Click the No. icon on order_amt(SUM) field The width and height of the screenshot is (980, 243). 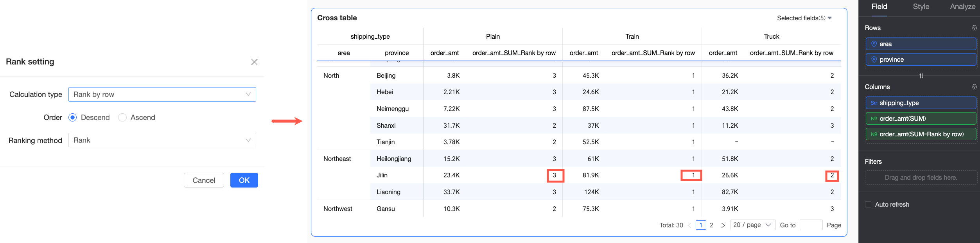[874, 119]
